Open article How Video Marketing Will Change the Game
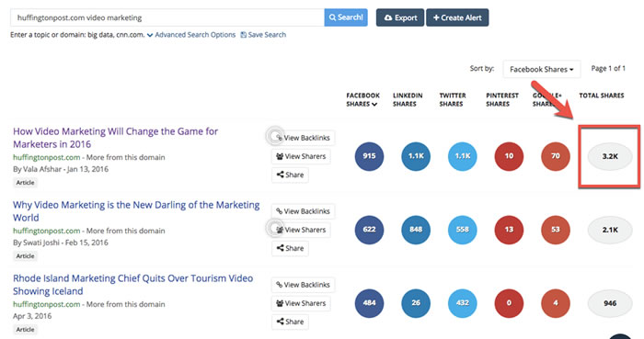 115,138
